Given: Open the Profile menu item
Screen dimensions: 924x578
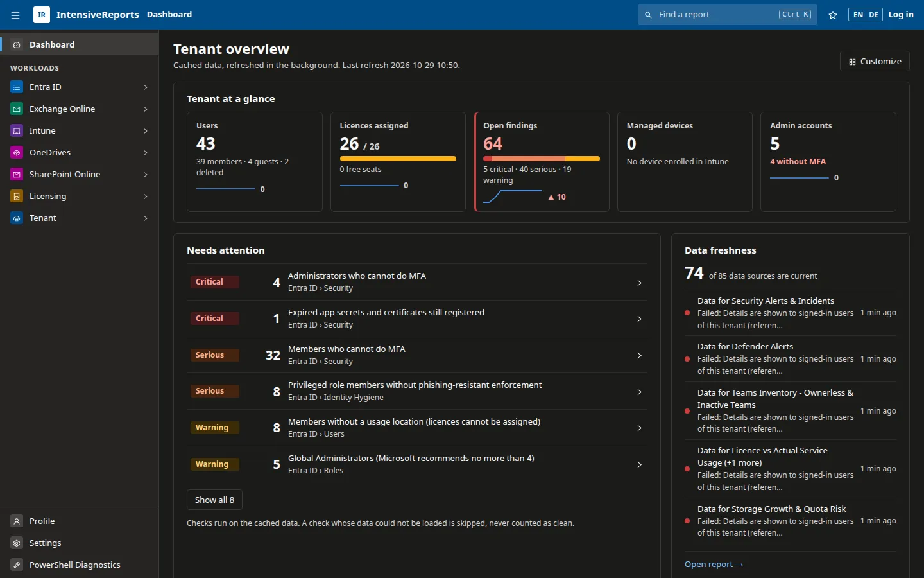Looking at the screenshot, I should pos(80,521).
